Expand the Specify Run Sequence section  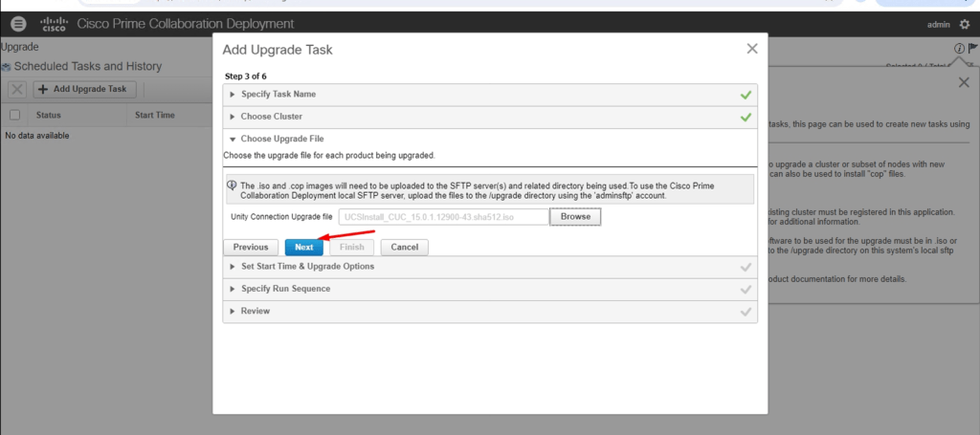[285, 289]
